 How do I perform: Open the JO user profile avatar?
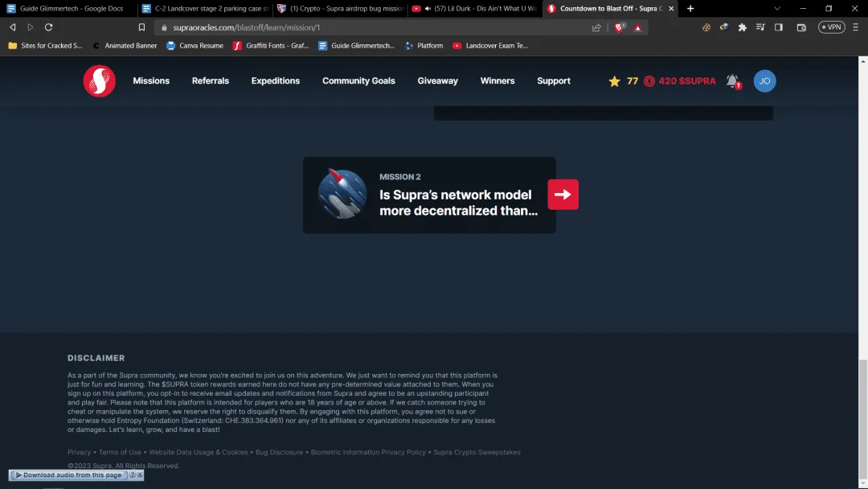pyautogui.click(x=764, y=81)
